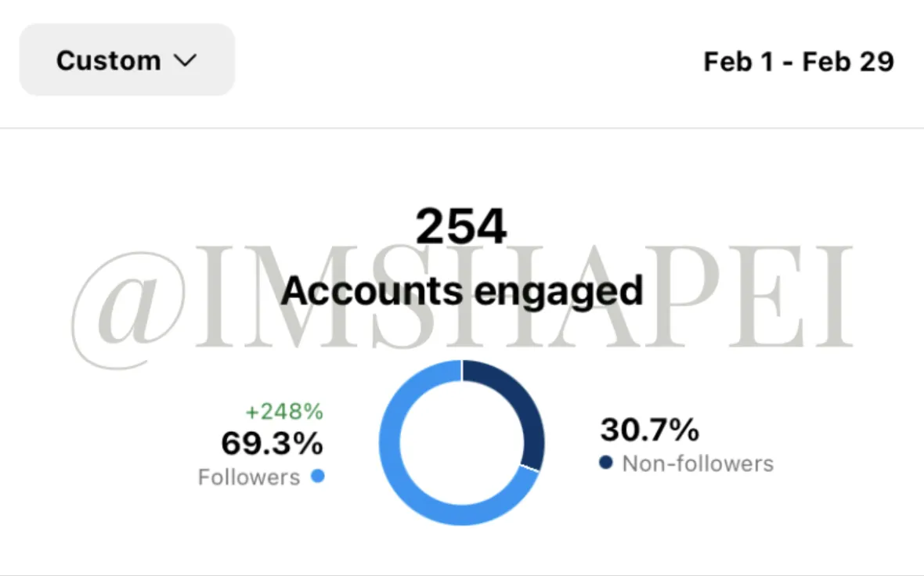924x576 pixels.
Task: Click the 30.7% non-followers percentage
Action: click(649, 430)
